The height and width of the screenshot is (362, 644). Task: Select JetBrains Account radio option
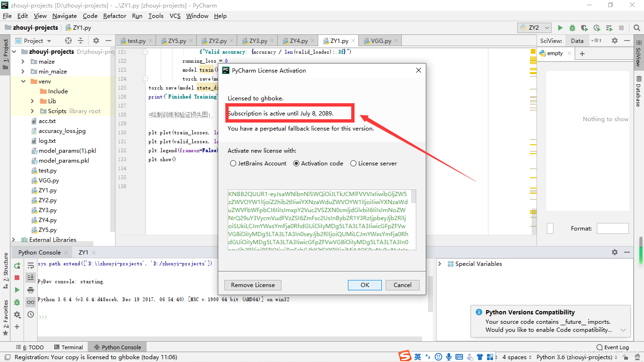coord(258,164)
